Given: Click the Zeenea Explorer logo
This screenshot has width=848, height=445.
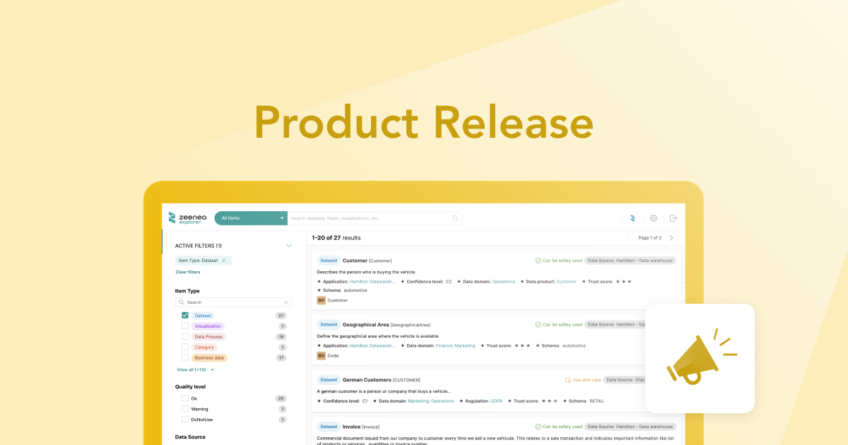Looking at the screenshot, I should (x=186, y=218).
